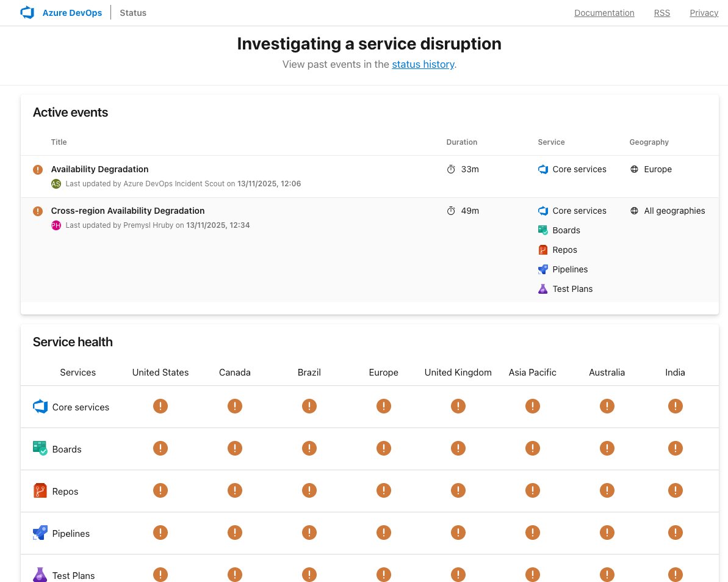This screenshot has width=728, height=582.
Task: Open Pipelines Europe status indicator
Action: (x=383, y=533)
